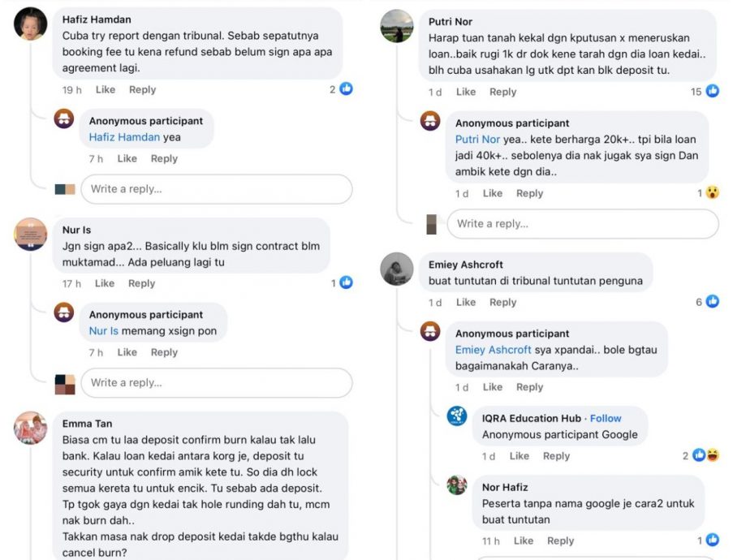Click the like reaction icon on Putri Nor's comment
733x560 pixels.
tap(712, 92)
